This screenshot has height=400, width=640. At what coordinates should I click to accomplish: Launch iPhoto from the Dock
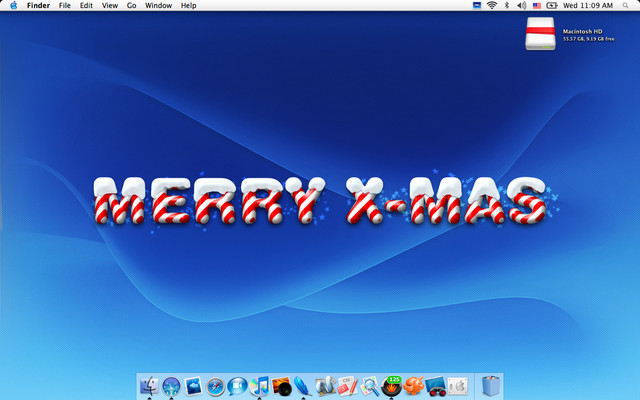coord(281,386)
